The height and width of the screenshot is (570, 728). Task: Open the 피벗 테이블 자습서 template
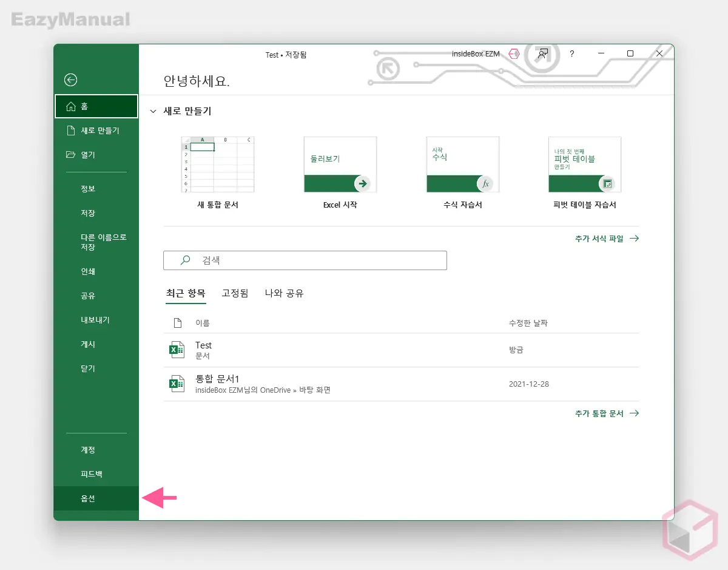585,173
